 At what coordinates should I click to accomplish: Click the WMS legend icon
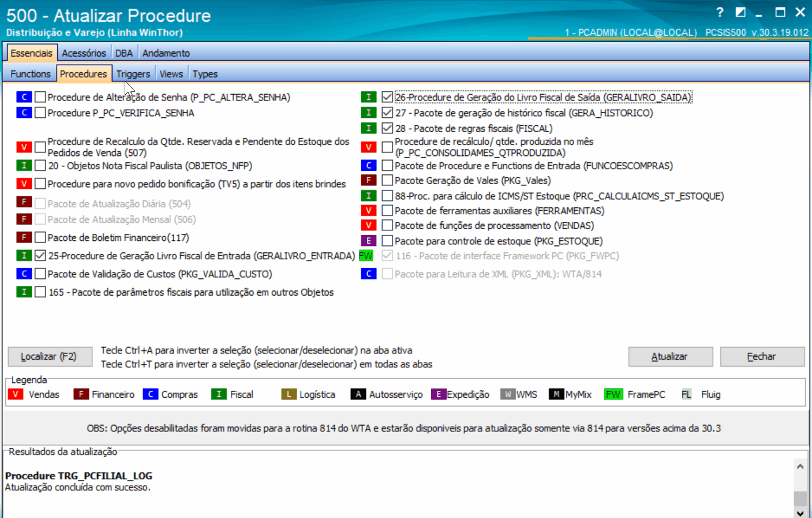(508, 394)
